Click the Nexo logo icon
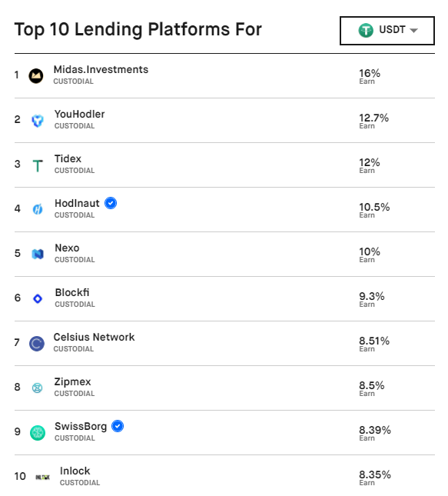The image size is (448, 496). (38, 254)
